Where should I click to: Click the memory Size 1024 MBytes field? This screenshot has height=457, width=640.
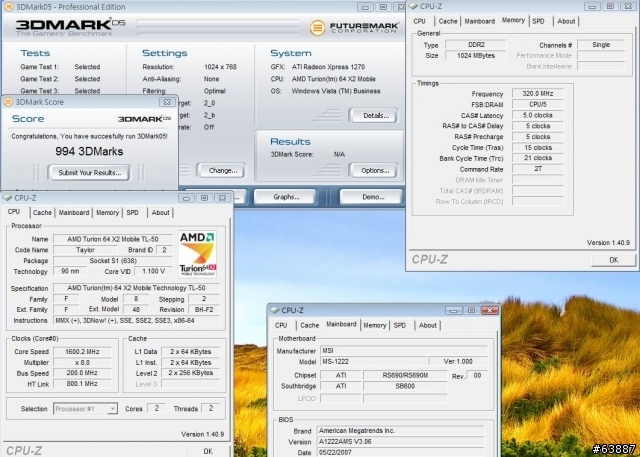coord(476,55)
